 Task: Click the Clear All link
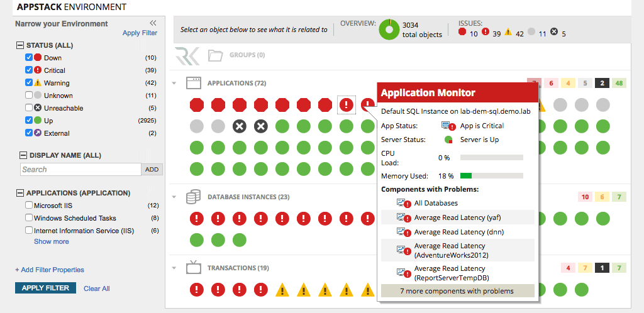(x=97, y=288)
